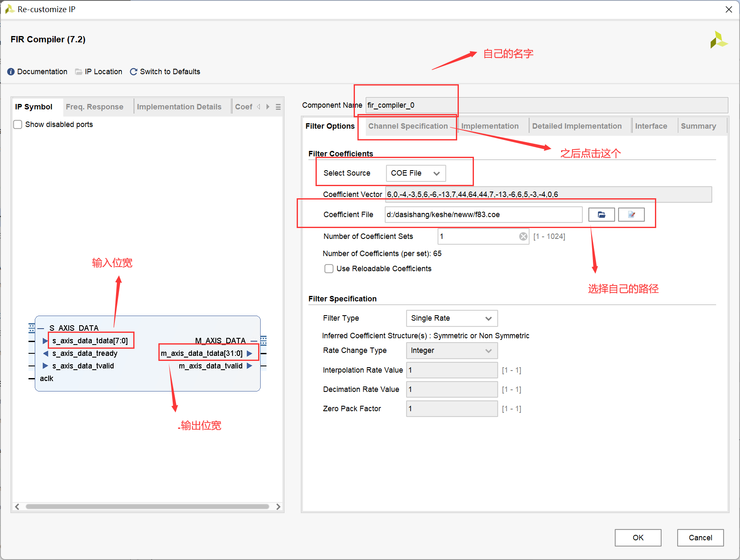Image resolution: width=740 pixels, height=560 pixels.
Task: Toggle Use Reloadable Coefficients checkbox
Action: [x=329, y=269]
